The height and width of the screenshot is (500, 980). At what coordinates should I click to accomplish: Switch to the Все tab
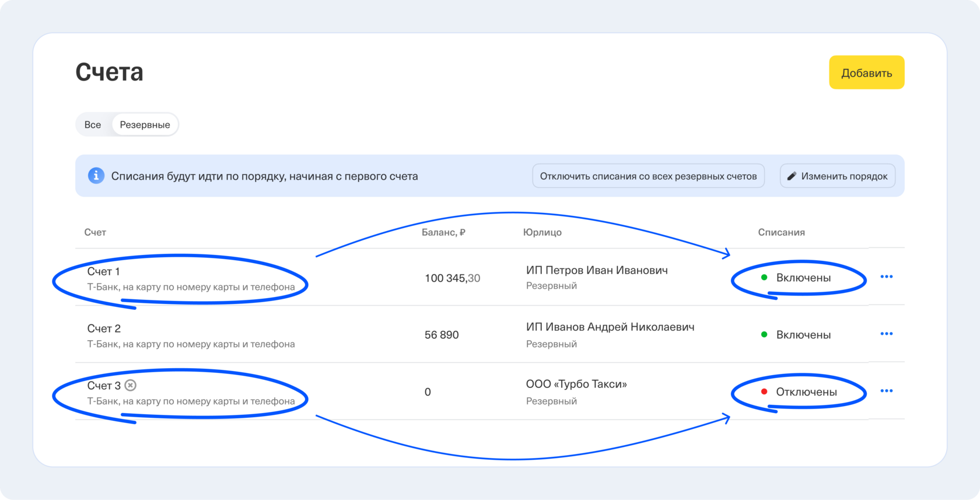[x=93, y=125]
